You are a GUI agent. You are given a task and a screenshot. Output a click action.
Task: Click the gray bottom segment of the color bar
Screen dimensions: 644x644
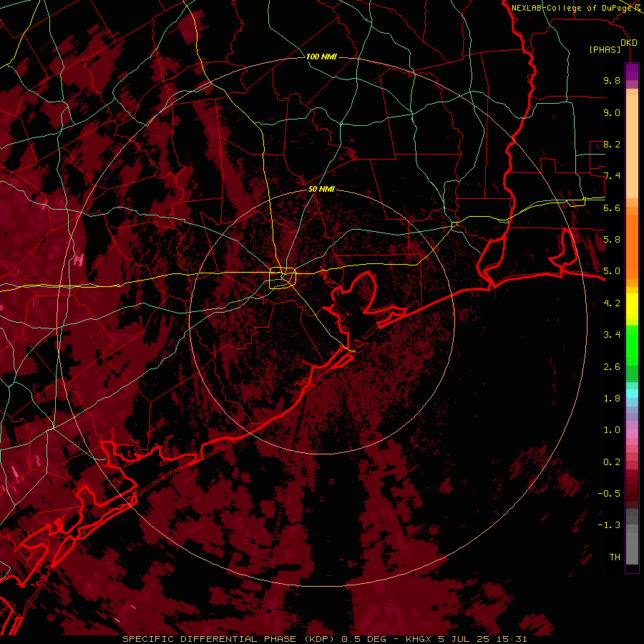[632, 542]
